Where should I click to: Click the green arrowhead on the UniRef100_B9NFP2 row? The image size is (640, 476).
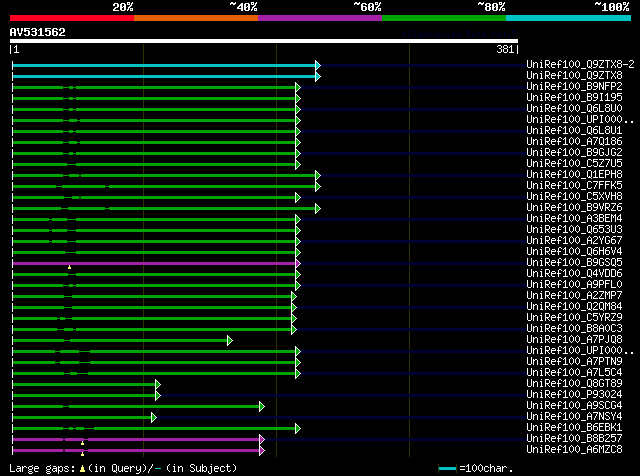click(x=298, y=87)
